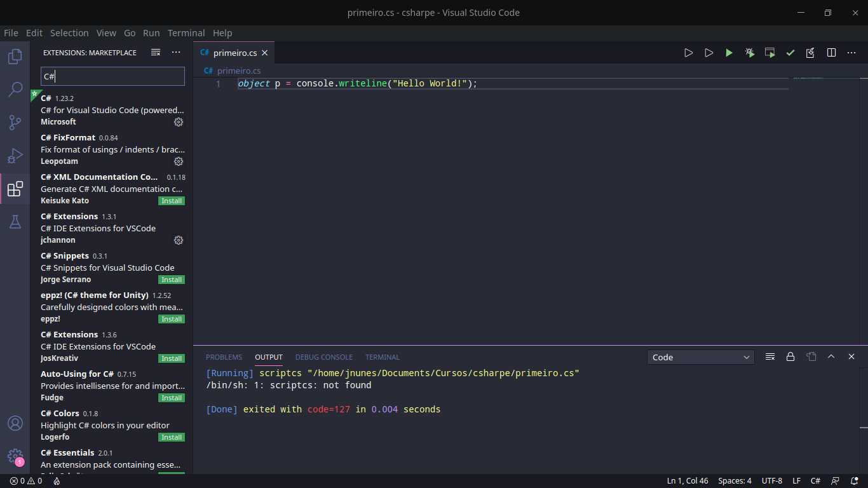Viewport: 868px width, 488px height.
Task: Click primeiro.cs in the breadcrumb
Action: (239, 71)
